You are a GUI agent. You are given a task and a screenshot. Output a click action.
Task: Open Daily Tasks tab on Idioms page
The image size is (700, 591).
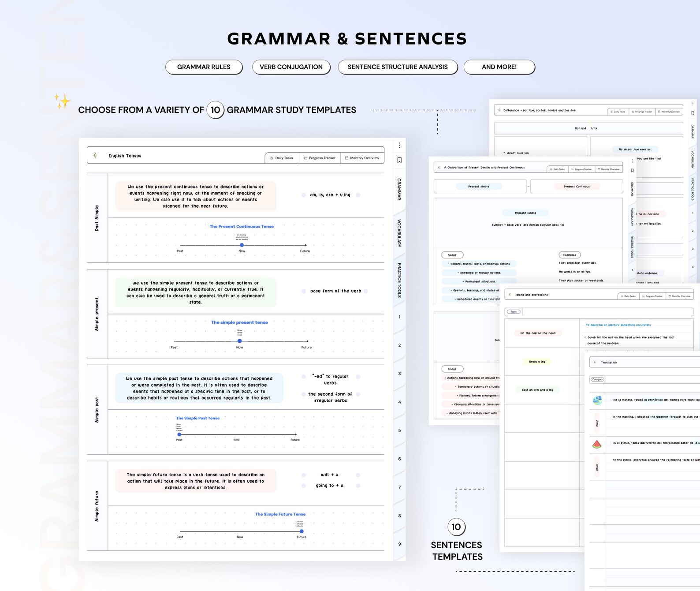629,296
